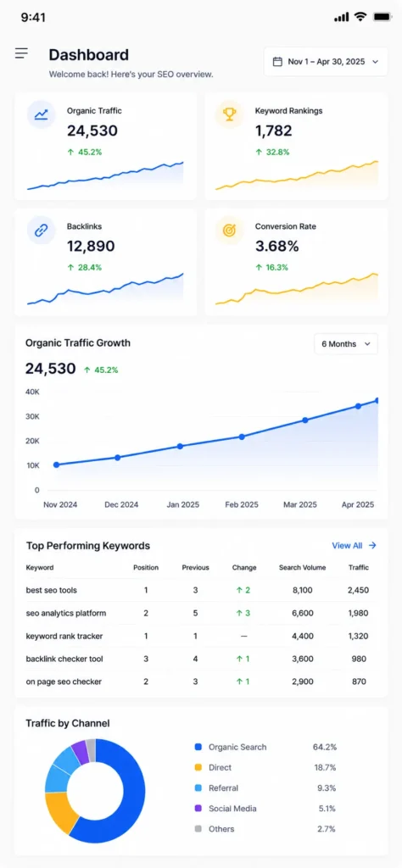The image size is (402, 868).
Task: Click the 18.7% Direct share value
Action: point(325,768)
